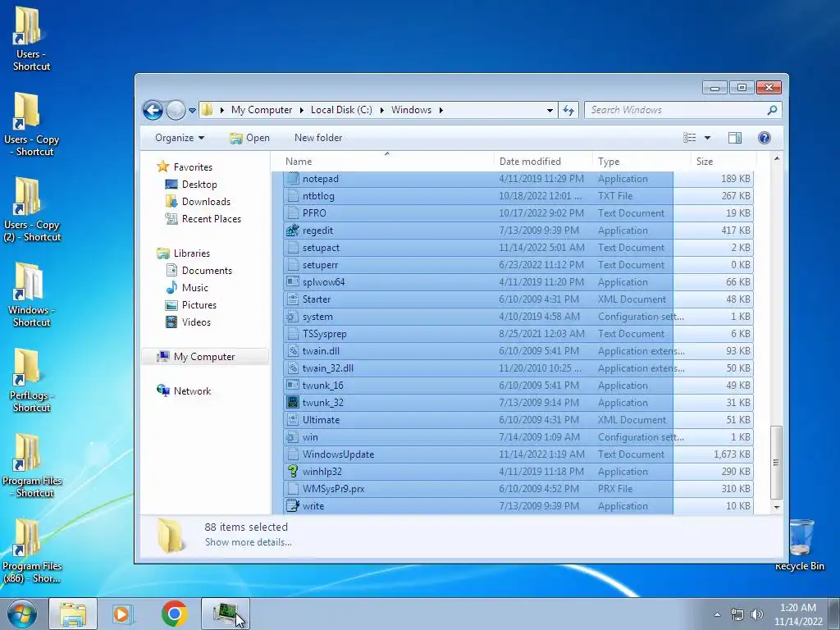This screenshot has width=840, height=630.
Task: Select the Windows - Shortcut desktop icon
Action: (x=31, y=294)
